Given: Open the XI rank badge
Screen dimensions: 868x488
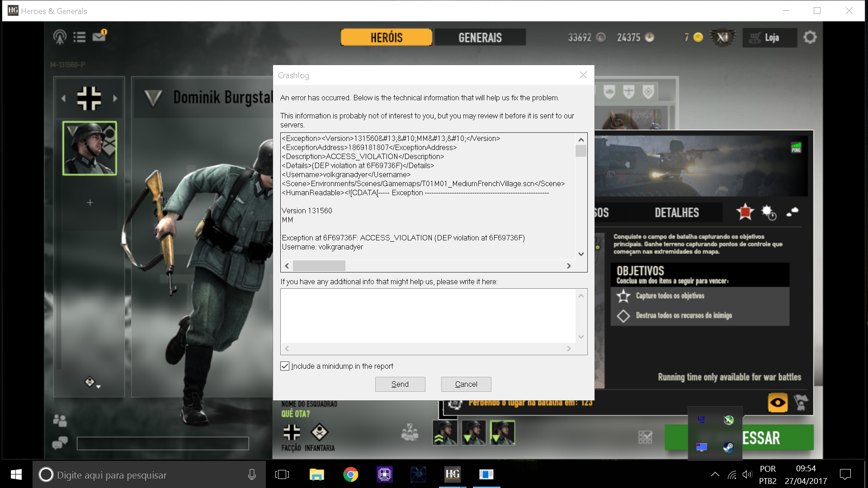Looking at the screenshot, I should pos(723,38).
